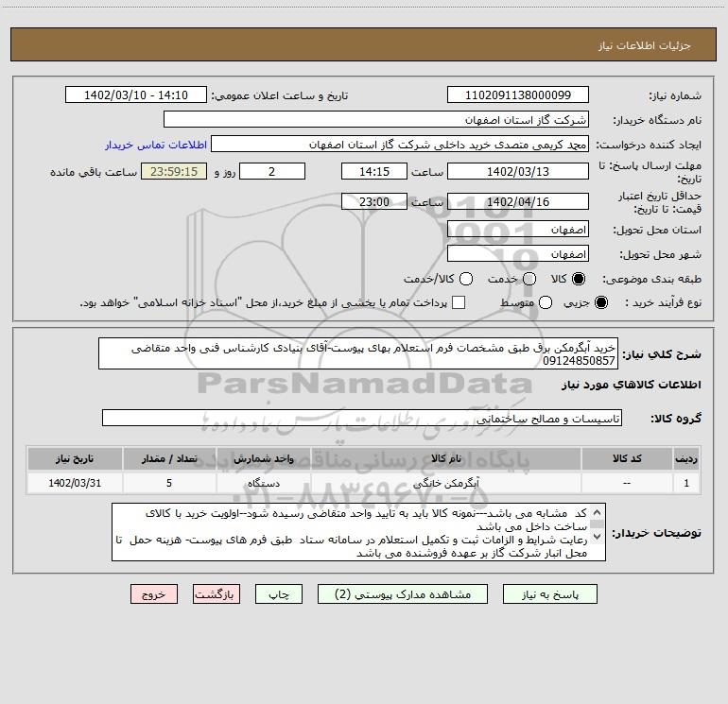Click the price validity date 1402/04/16
728x704 pixels.
pyautogui.click(x=518, y=201)
